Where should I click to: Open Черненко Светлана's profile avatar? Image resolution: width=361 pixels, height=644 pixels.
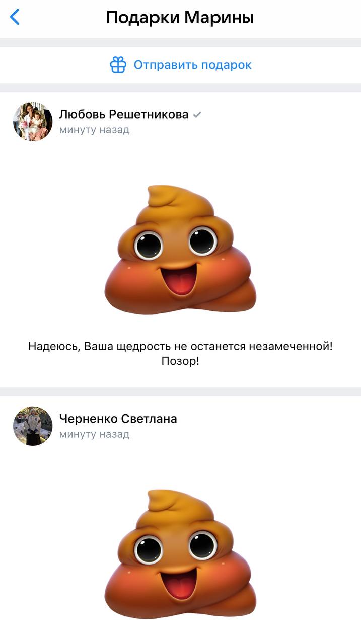click(33, 426)
